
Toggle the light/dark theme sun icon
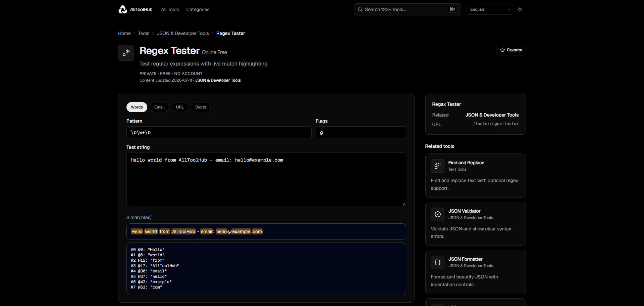(x=520, y=9)
